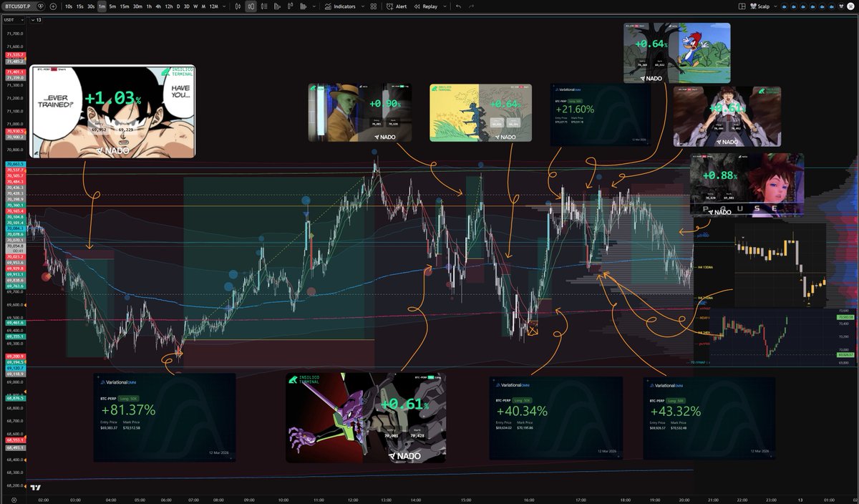Switch to the 5m timeframe
This screenshot has height=504, width=859.
(x=112, y=6)
